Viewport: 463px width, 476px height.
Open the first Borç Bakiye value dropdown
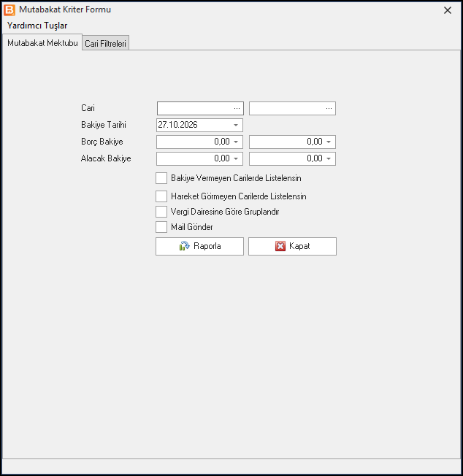[x=236, y=142]
